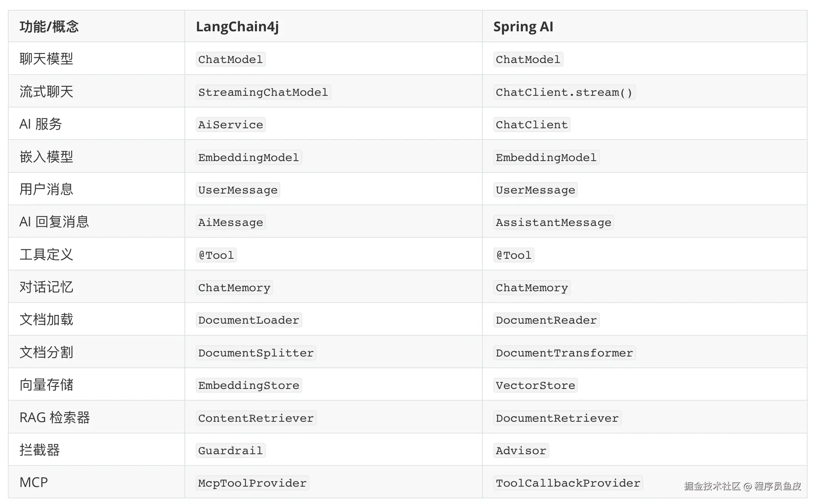Click the AssistantMessage code label
The height and width of the screenshot is (504, 814).
[553, 223]
